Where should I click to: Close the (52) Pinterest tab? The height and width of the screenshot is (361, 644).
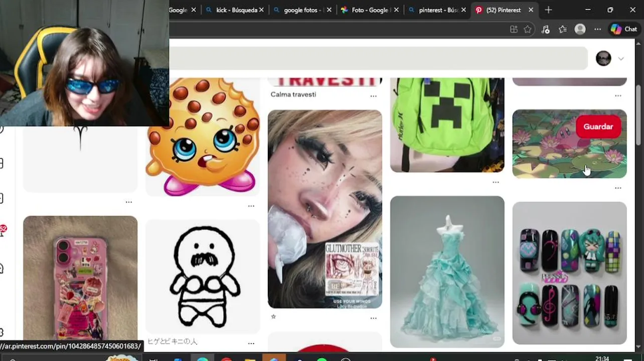(x=531, y=10)
